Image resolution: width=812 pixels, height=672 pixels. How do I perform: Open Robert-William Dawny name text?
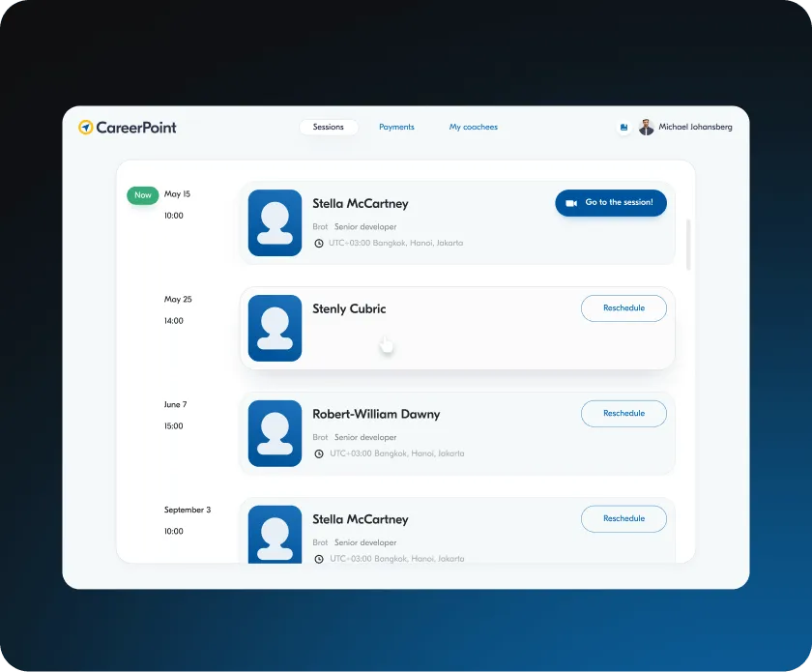pyautogui.click(x=376, y=414)
